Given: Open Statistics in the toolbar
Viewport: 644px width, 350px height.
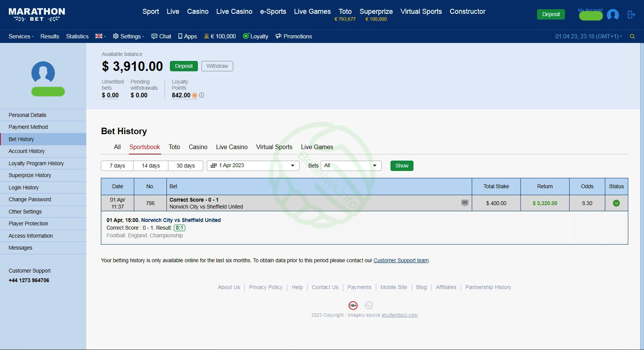Looking at the screenshot, I should pos(77,36).
